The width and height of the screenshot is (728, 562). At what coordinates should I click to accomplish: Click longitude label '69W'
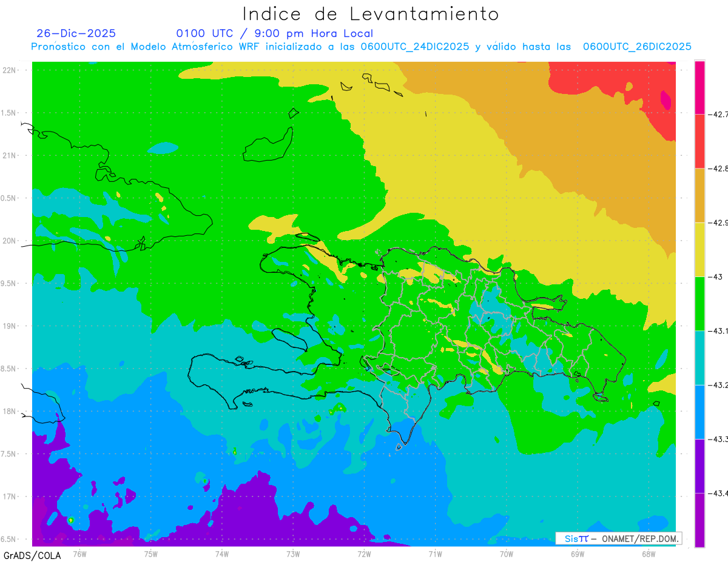(578, 554)
